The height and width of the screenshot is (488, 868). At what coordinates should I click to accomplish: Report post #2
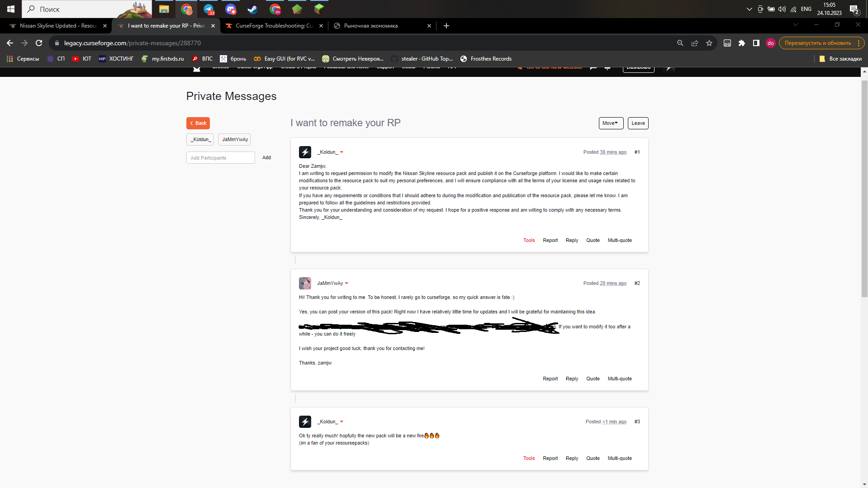(550, 379)
